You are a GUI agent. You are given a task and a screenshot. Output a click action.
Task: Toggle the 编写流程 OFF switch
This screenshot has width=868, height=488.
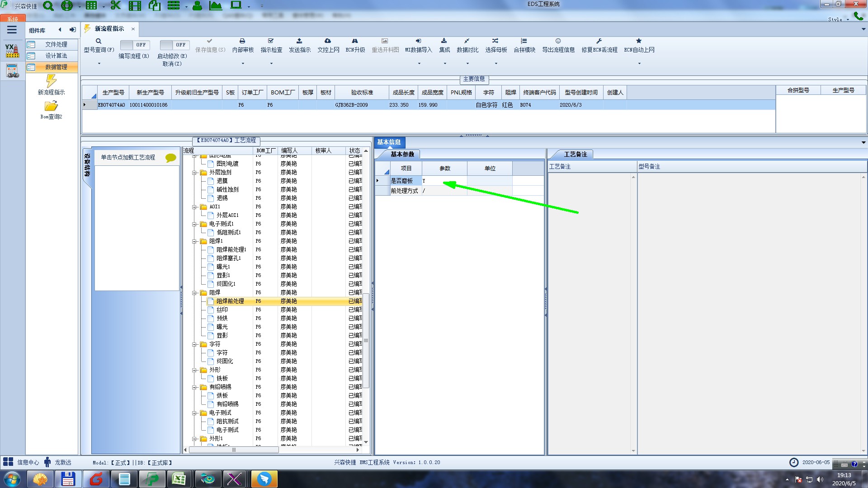[x=134, y=45]
